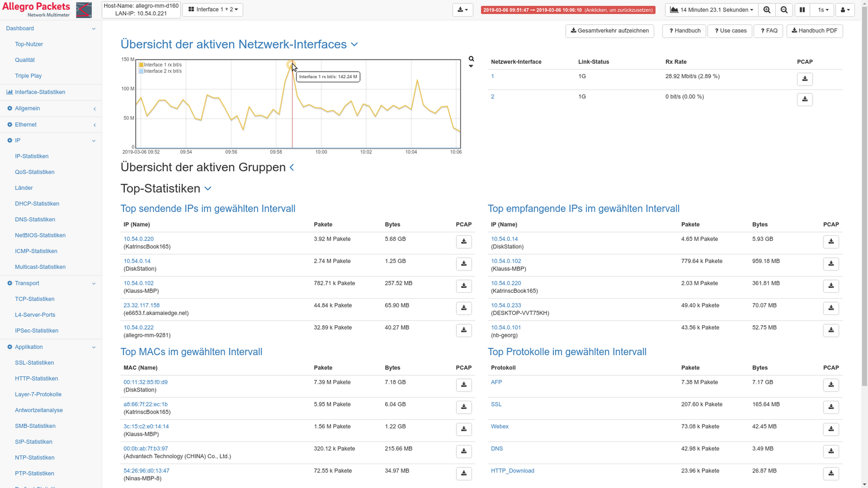Viewport: 868px width, 488px height.
Task: Toggle Interface 1 rx bit/s legend swatch
Action: pos(142,65)
